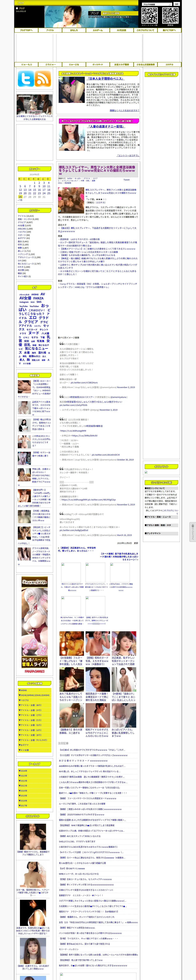Click the smartphone QR code image
The image size is (196, 980).
(x=150, y=16)
